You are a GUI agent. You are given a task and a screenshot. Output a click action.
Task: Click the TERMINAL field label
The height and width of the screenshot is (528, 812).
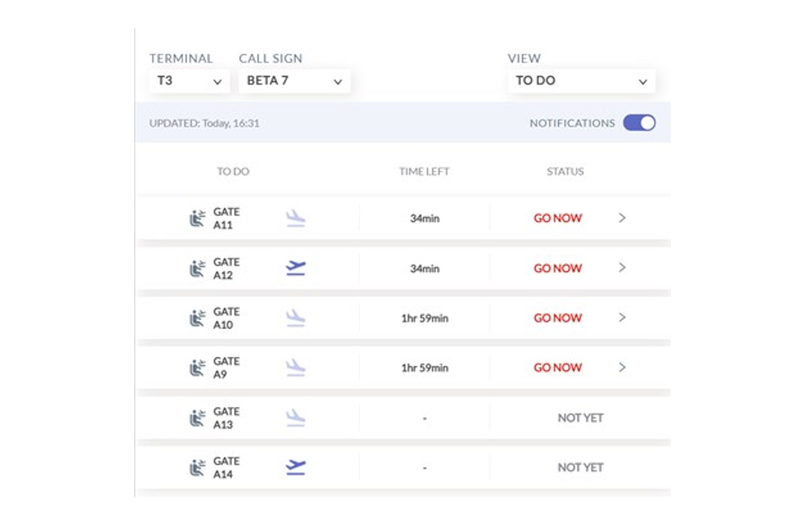coord(181,59)
